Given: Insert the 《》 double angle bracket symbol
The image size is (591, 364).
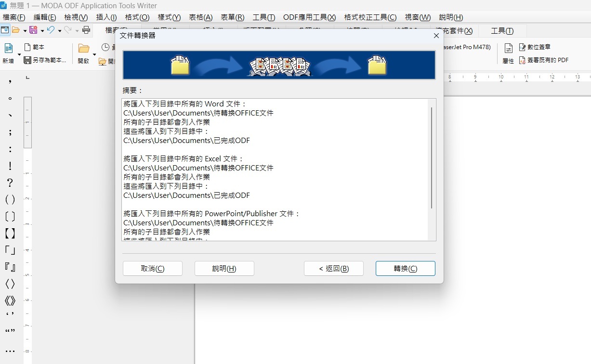Looking at the screenshot, I should 10,301.
